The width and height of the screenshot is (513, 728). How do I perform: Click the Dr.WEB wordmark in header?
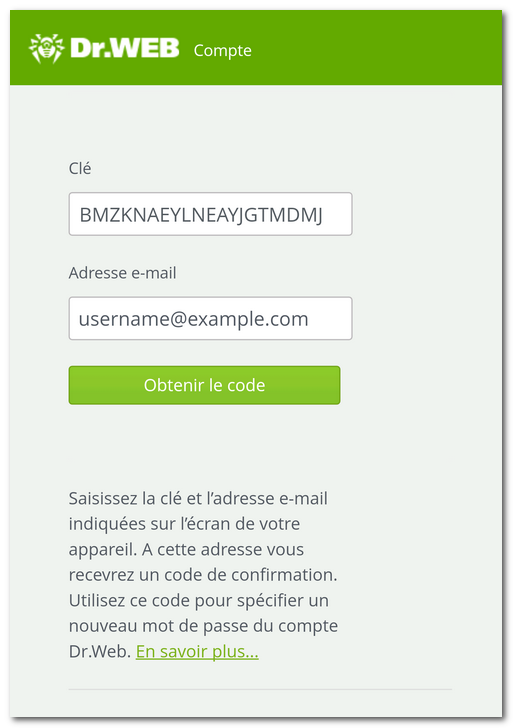point(124,48)
